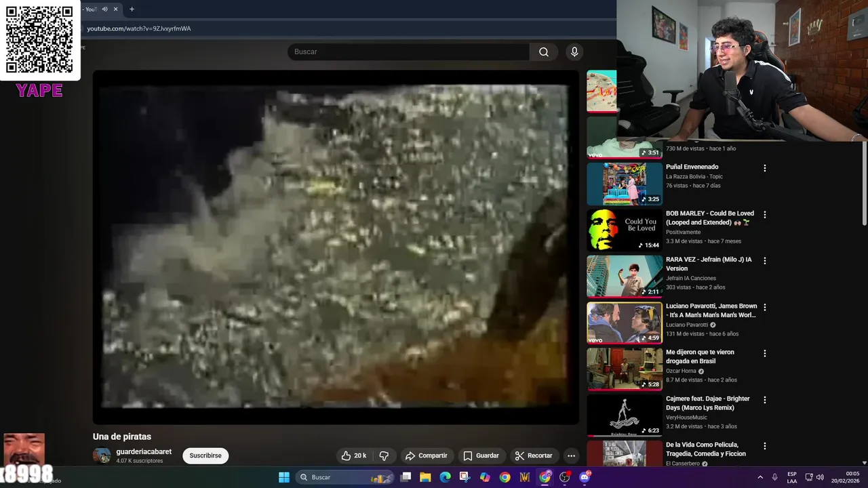Viewport: 868px width, 488px height.
Task: Click the main video player area
Action: 336,247
